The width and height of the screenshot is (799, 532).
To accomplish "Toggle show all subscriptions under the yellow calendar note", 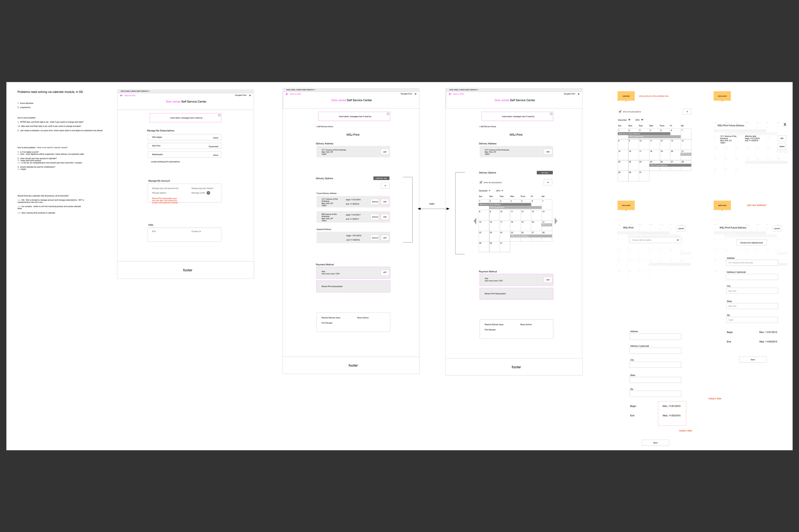I will coord(620,112).
